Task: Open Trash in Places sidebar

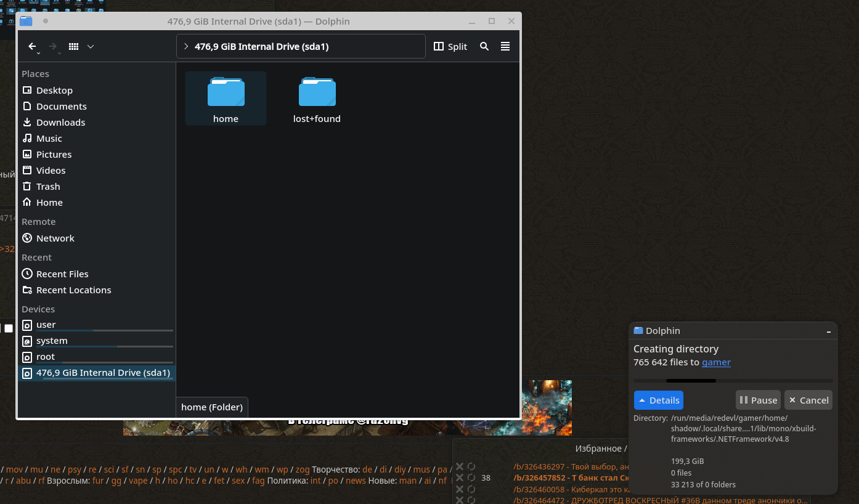Action: click(x=48, y=187)
